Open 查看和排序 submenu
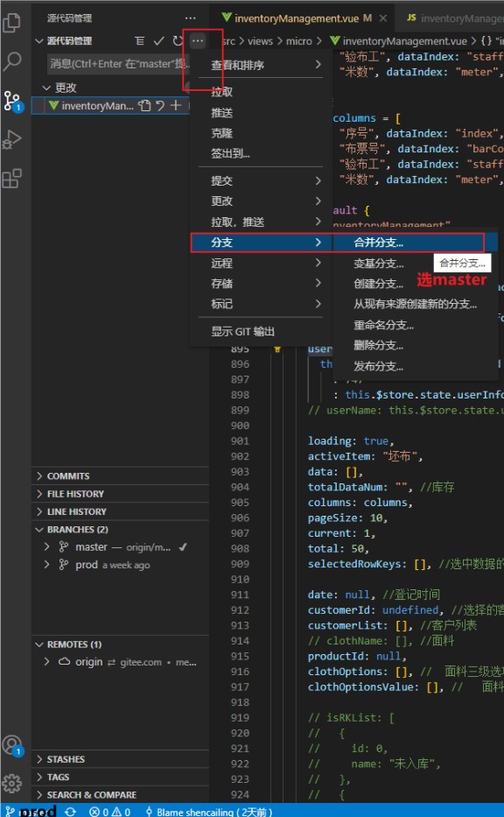The image size is (504, 817). (x=262, y=65)
